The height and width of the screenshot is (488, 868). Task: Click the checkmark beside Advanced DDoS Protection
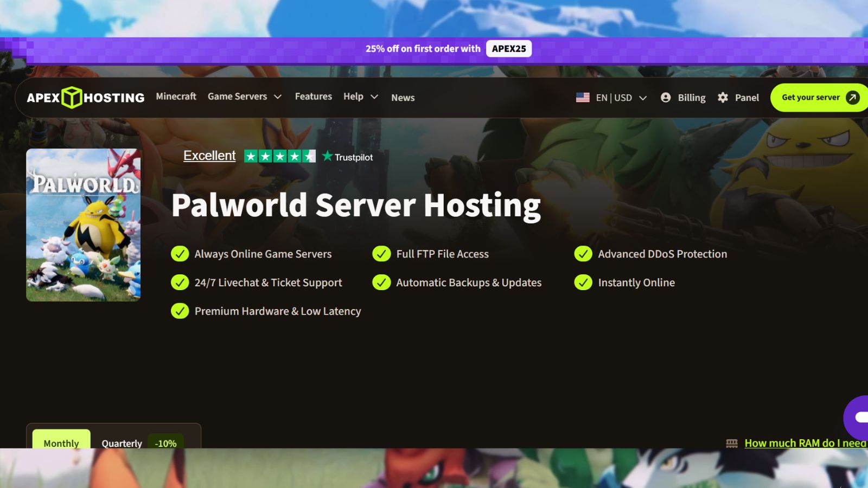584,253
